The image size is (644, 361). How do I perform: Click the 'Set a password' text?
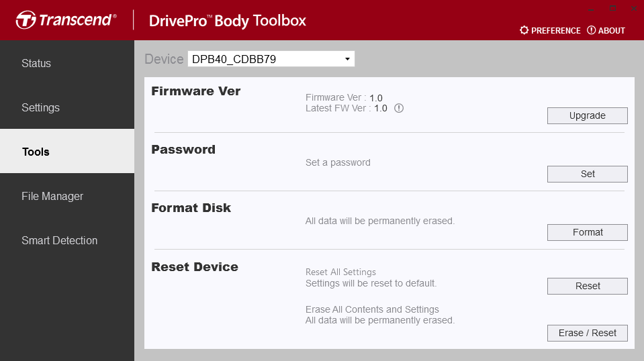338,162
